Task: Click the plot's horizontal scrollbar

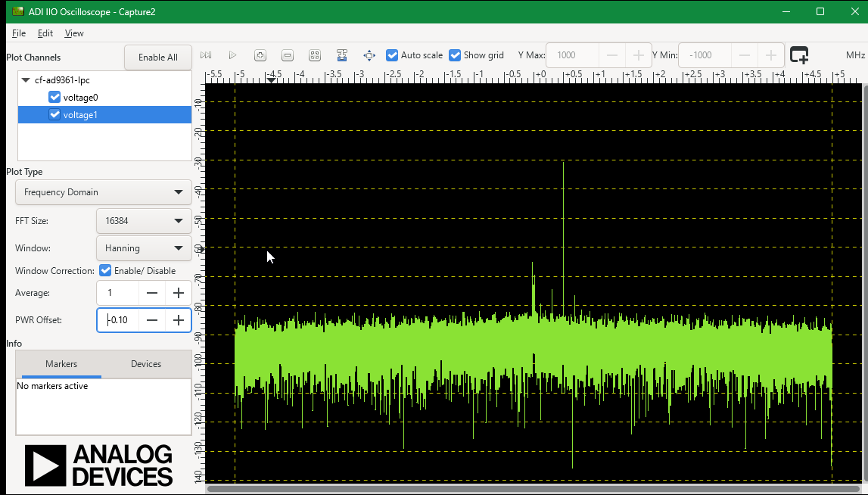Action: (x=534, y=489)
